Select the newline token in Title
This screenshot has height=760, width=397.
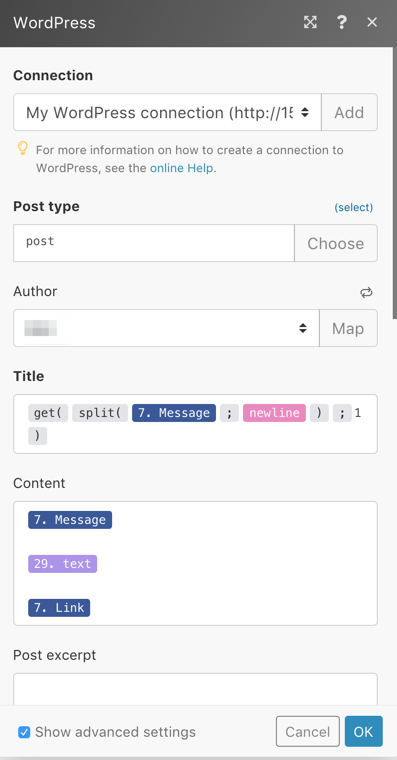(x=274, y=413)
